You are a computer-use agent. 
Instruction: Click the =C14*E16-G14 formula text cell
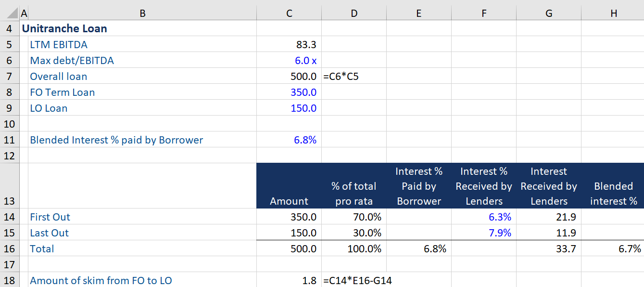pos(358,280)
